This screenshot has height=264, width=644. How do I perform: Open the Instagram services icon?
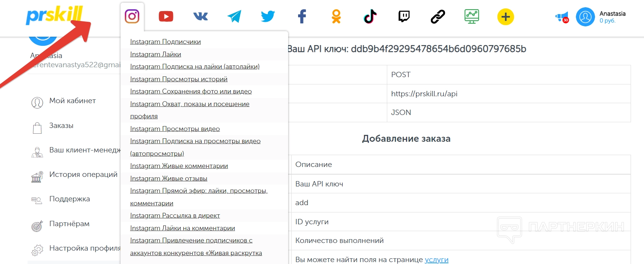[132, 16]
